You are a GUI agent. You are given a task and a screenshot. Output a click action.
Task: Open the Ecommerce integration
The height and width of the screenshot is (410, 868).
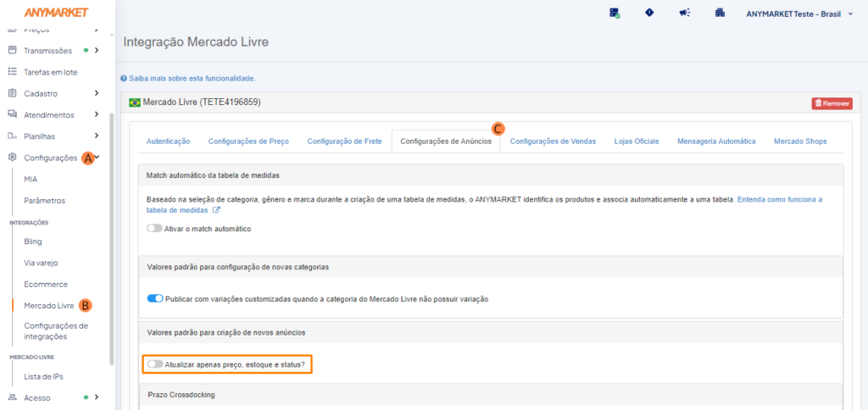[46, 285]
